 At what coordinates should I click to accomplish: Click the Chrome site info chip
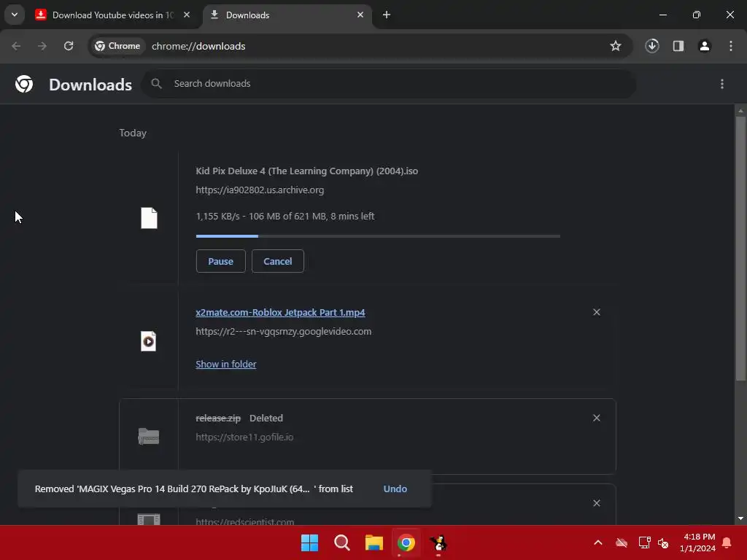(117, 46)
